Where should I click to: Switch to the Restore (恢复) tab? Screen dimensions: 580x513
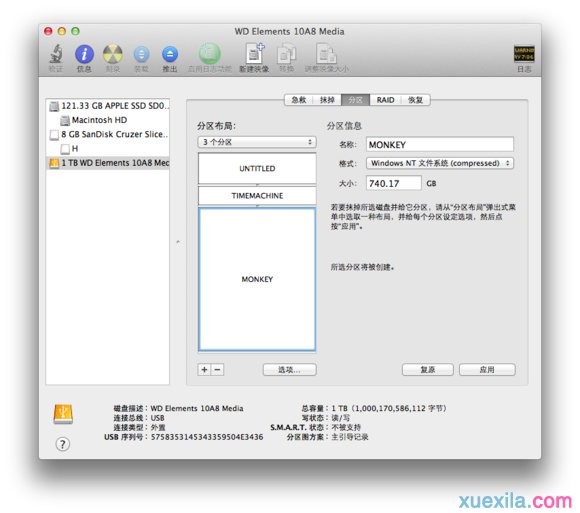[x=416, y=100]
